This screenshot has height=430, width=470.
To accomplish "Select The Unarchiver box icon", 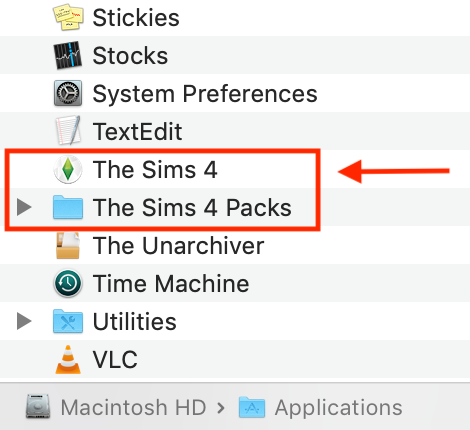I will click(68, 246).
